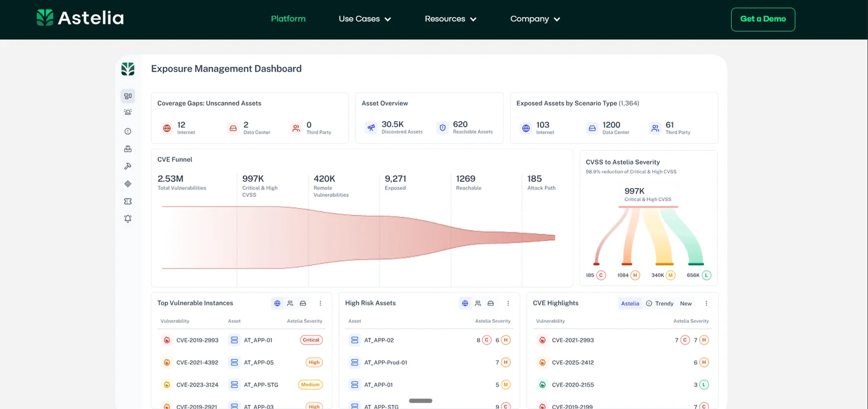This screenshot has width=868, height=409.
Task: Toggle Third Party filter in Top Vulnerable Instances
Action: tap(290, 304)
